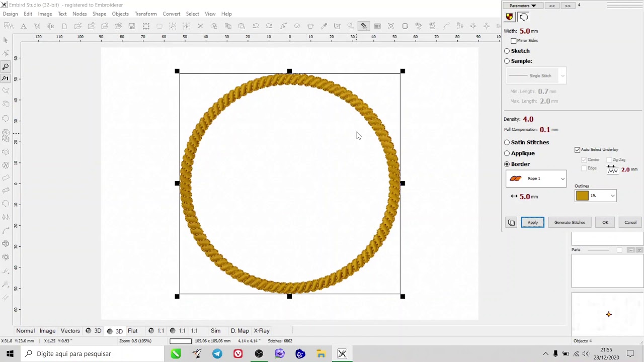Click the Windows search box
This screenshot has width=644, height=362.
[92, 353]
